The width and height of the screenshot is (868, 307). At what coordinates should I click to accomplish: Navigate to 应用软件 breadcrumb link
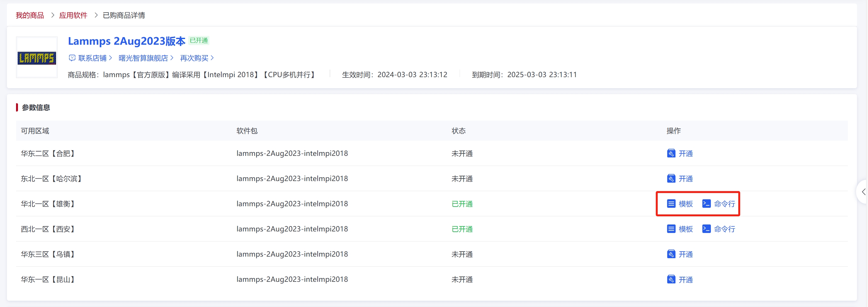click(73, 15)
